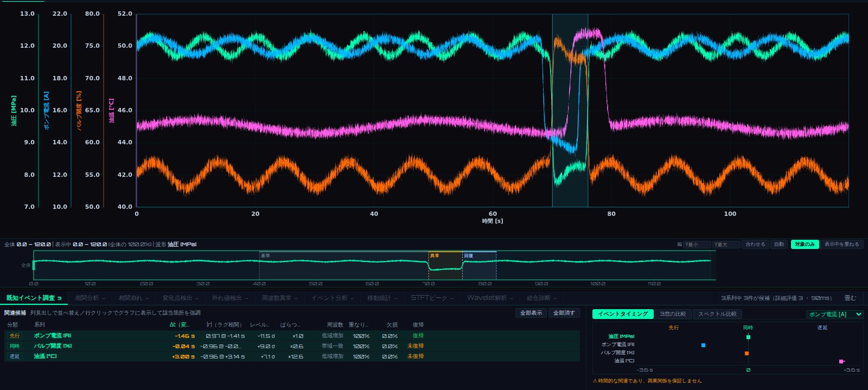Focus the Y最大 input field
The width and height of the screenshot is (868, 390).
[726, 245]
